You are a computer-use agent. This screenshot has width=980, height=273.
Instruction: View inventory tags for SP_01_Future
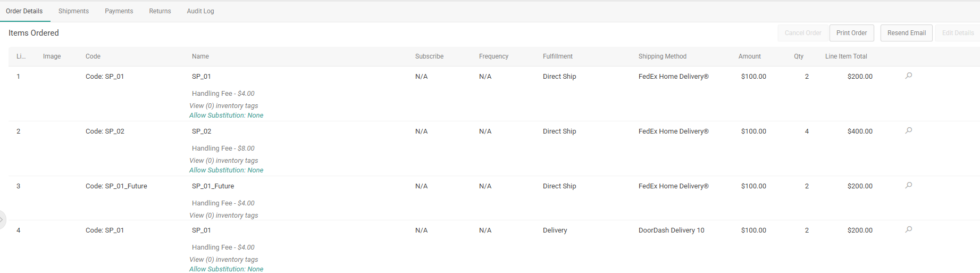[x=224, y=216]
